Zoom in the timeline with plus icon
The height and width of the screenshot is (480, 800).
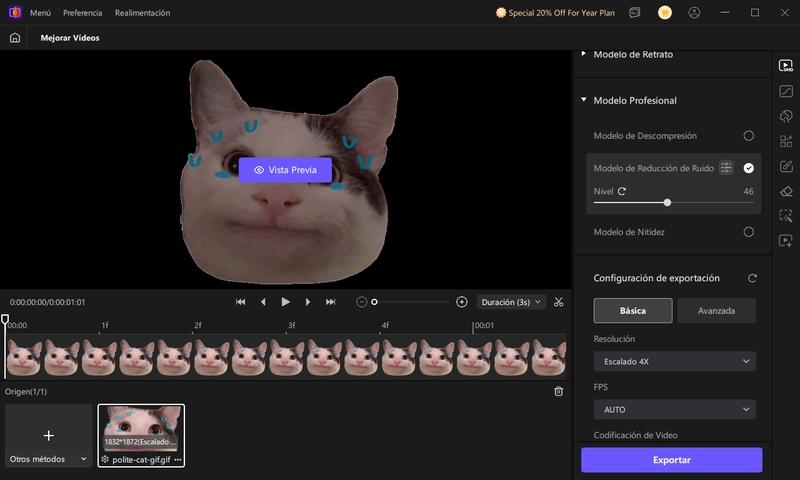click(462, 302)
